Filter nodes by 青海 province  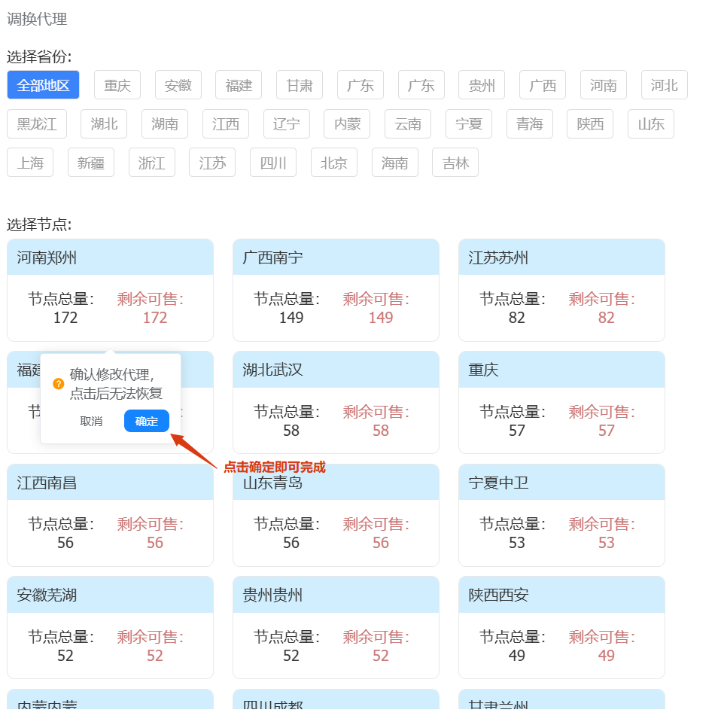coord(530,124)
